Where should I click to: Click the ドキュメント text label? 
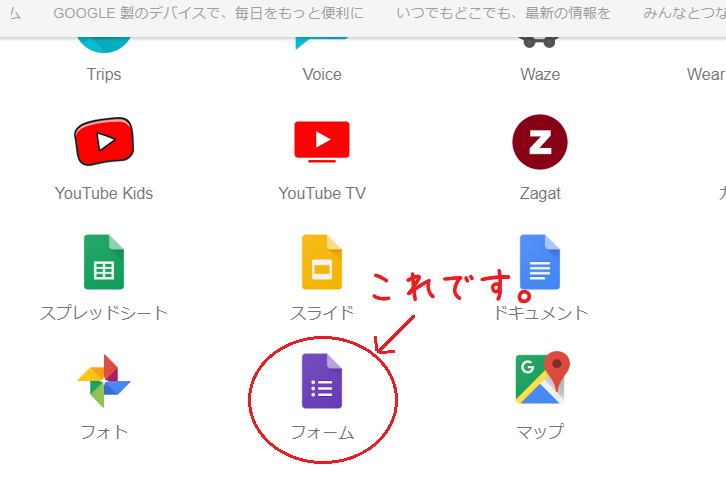[540, 313]
